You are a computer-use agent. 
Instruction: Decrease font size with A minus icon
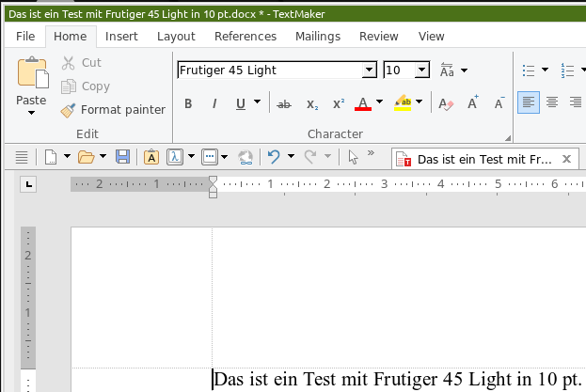point(499,102)
